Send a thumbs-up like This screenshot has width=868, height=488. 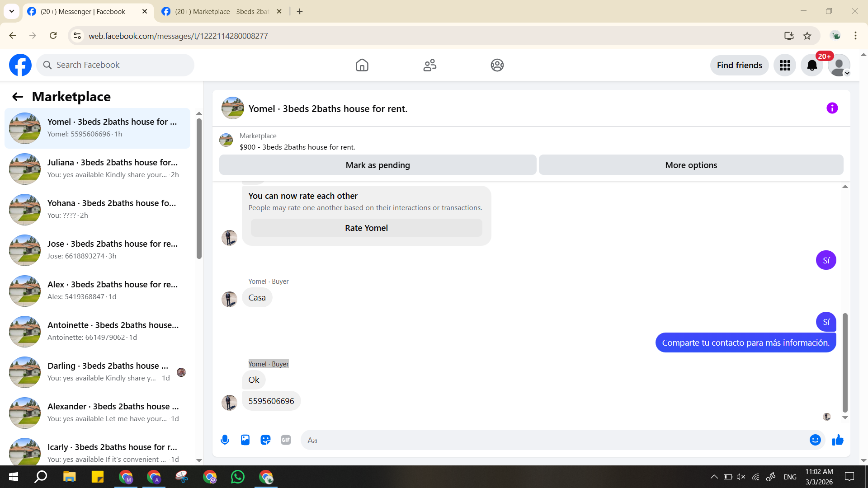point(838,440)
